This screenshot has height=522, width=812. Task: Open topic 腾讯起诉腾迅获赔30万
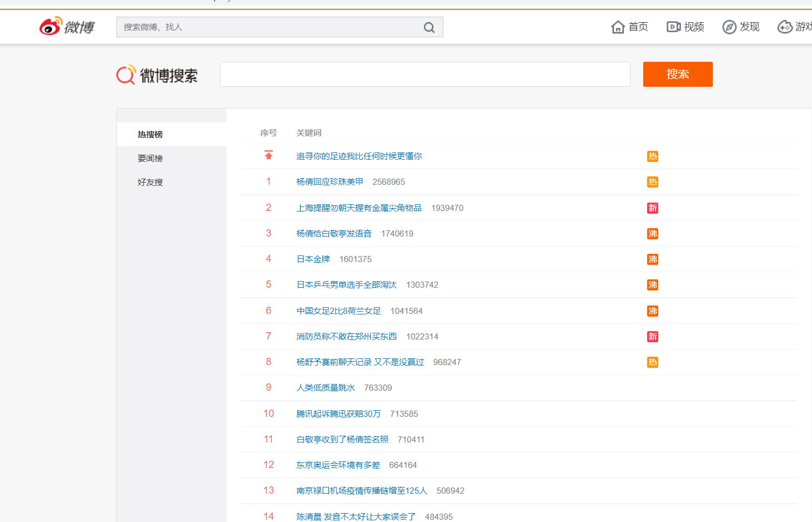pos(339,414)
